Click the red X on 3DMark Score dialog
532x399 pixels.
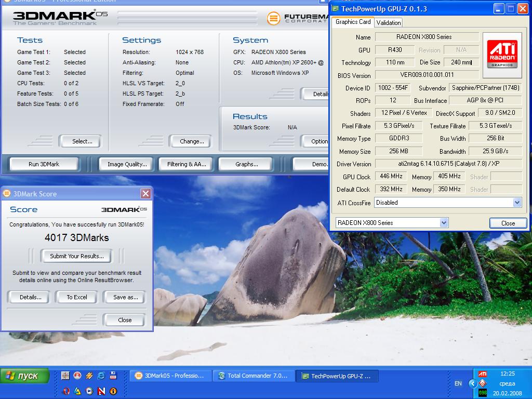click(x=145, y=194)
